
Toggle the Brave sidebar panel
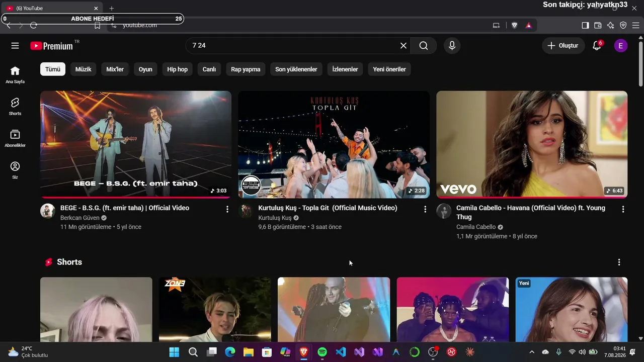[585, 25]
